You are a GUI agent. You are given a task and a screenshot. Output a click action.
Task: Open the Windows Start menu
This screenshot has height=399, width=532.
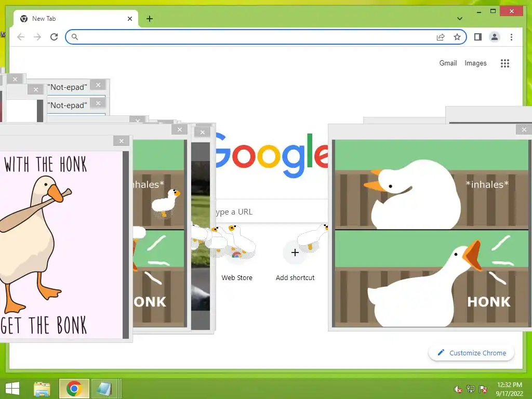[x=12, y=389]
